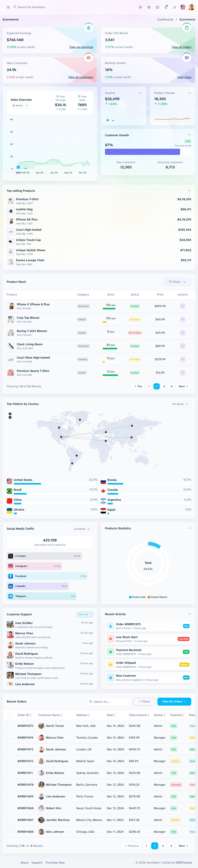
Task: Collapse the sidebar with the top-left toggle icon
Action: click(8, 7)
